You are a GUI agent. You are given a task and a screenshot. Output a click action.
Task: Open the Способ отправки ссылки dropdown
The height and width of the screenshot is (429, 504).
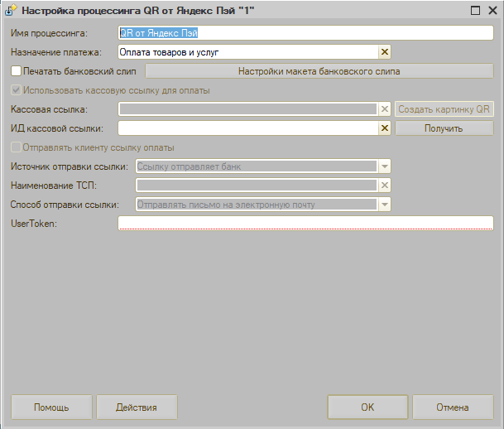click(384, 205)
